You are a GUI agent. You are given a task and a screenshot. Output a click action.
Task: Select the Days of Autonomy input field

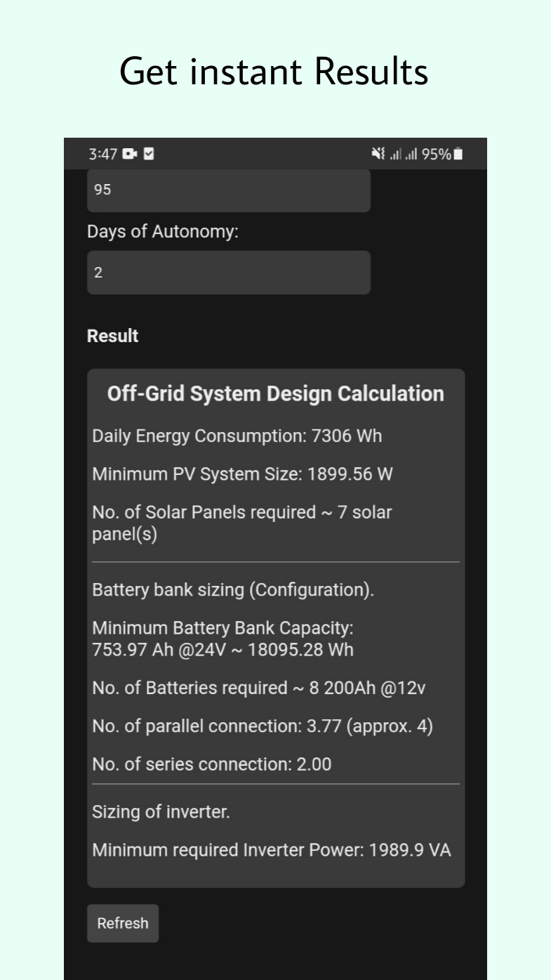click(228, 272)
